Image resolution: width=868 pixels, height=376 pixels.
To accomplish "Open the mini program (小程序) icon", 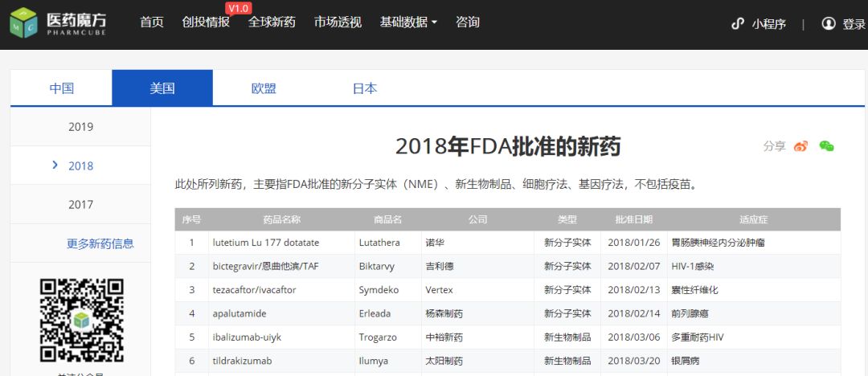I will point(737,24).
